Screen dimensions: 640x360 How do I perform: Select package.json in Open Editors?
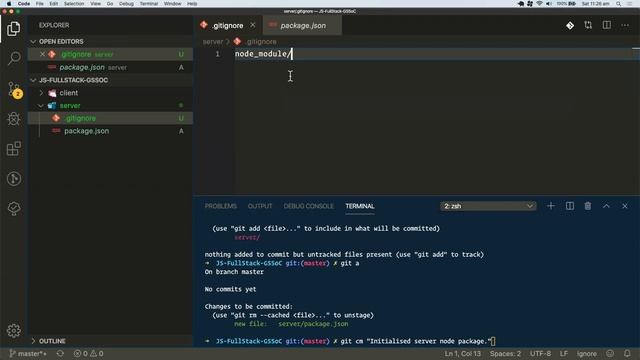click(110, 67)
